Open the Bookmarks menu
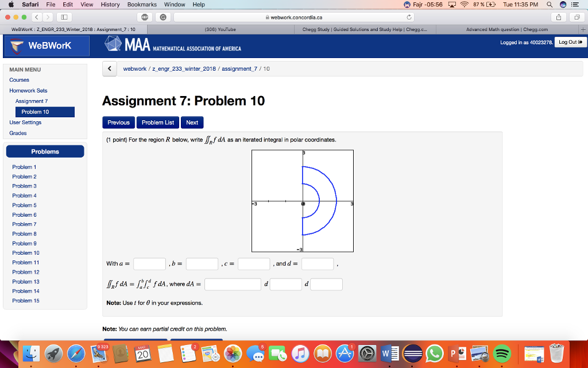Screen dimensions: 588x368 point(142,5)
